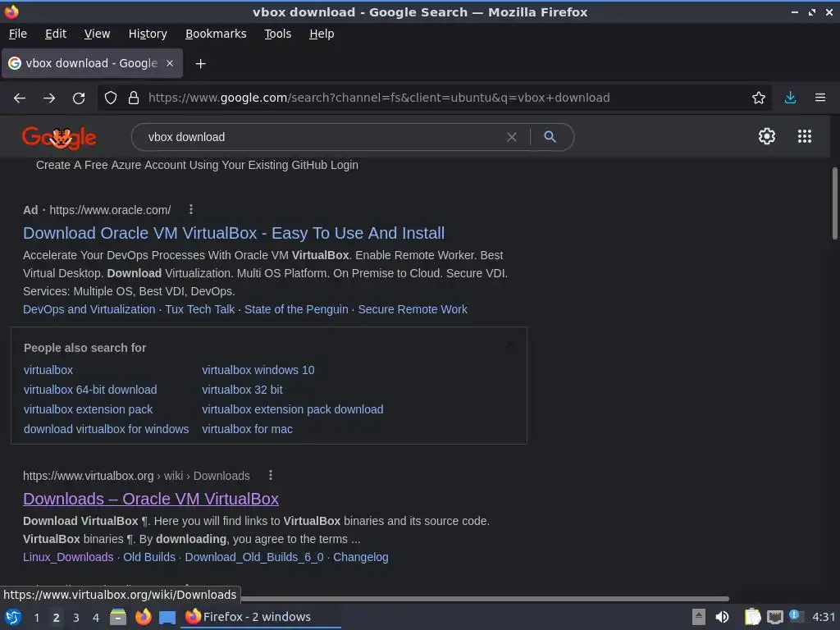Open Download Oracle VM VirtualBox ad link
The height and width of the screenshot is (630, 840).
[x=234, y=233]
